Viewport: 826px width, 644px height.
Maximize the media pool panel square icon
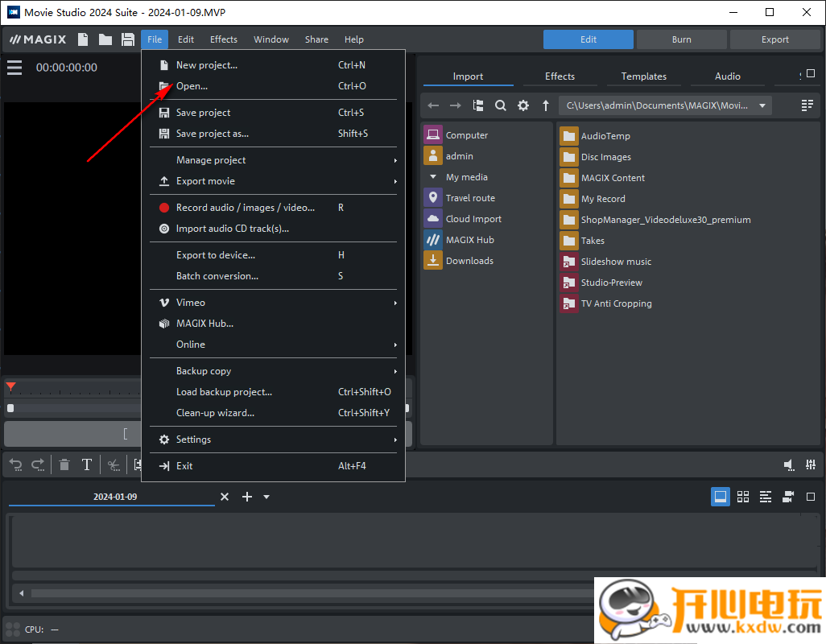pyautogui.click(x=811, y=74)
